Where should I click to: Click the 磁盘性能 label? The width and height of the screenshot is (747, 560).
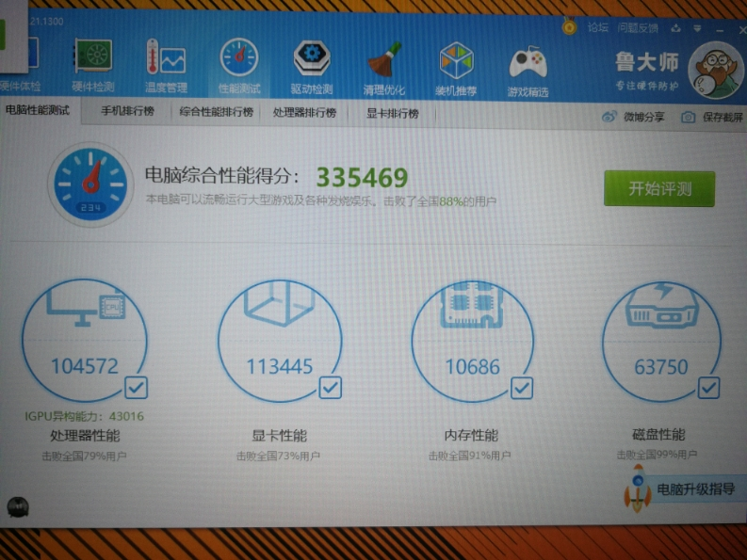(658, 434)
